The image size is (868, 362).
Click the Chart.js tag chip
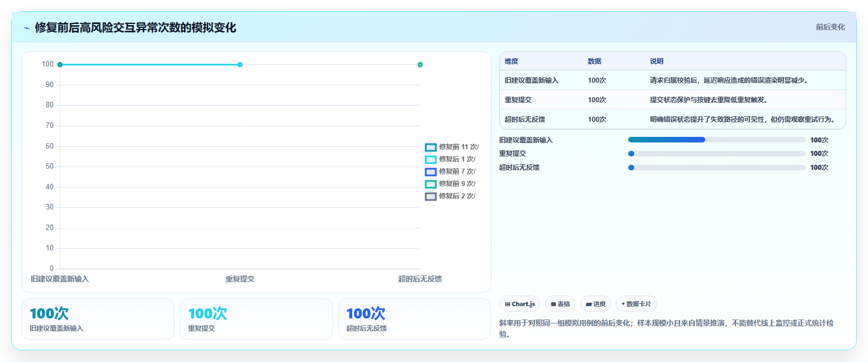pyautogui.click(x=520, y=304)
